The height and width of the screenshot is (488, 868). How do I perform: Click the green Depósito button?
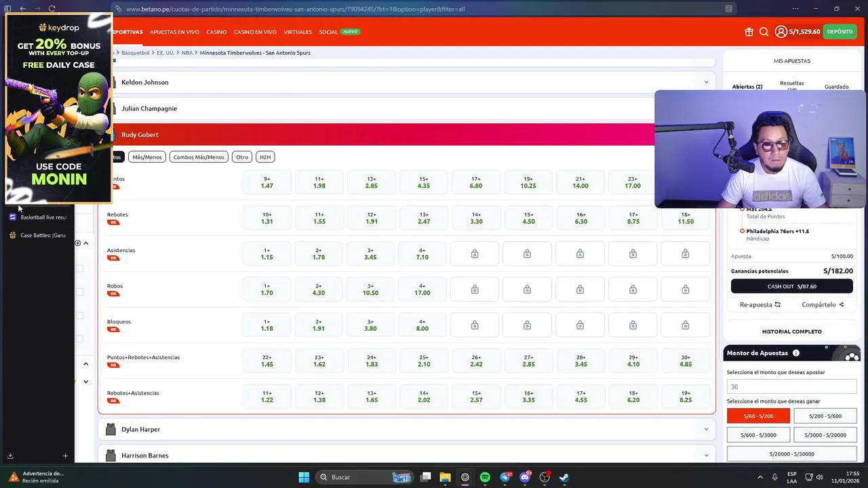[840, 32]
